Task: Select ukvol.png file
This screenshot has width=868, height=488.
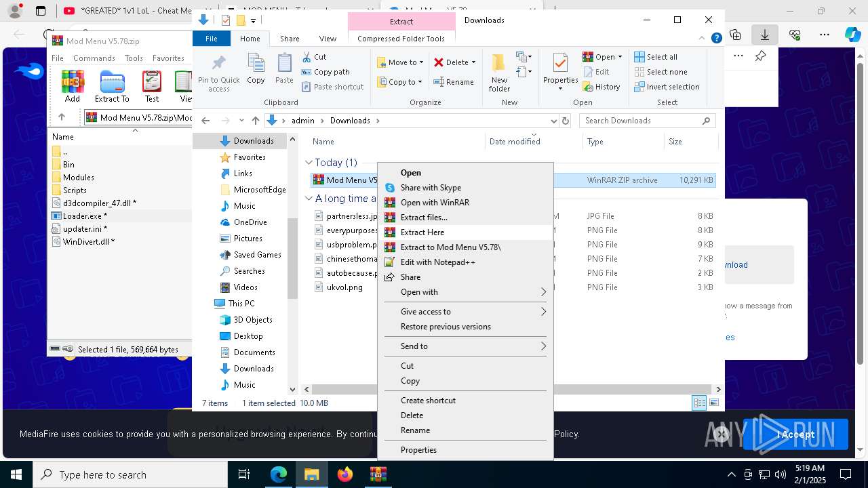Action: 344,287
